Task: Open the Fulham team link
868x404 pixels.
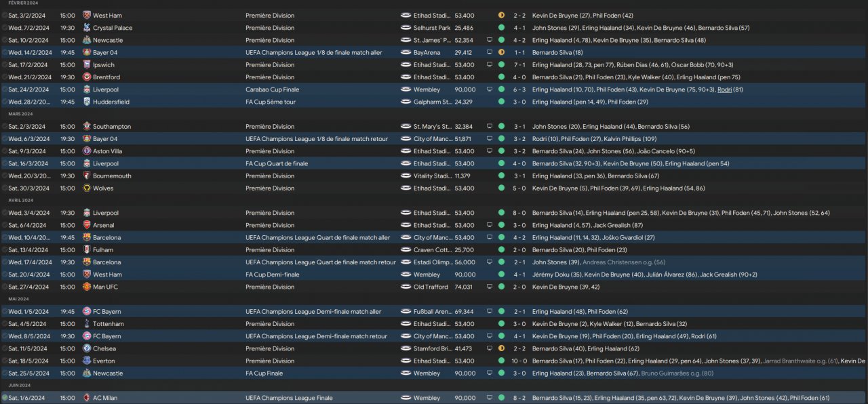Action: pyautogui.click(x=103, y=250)
